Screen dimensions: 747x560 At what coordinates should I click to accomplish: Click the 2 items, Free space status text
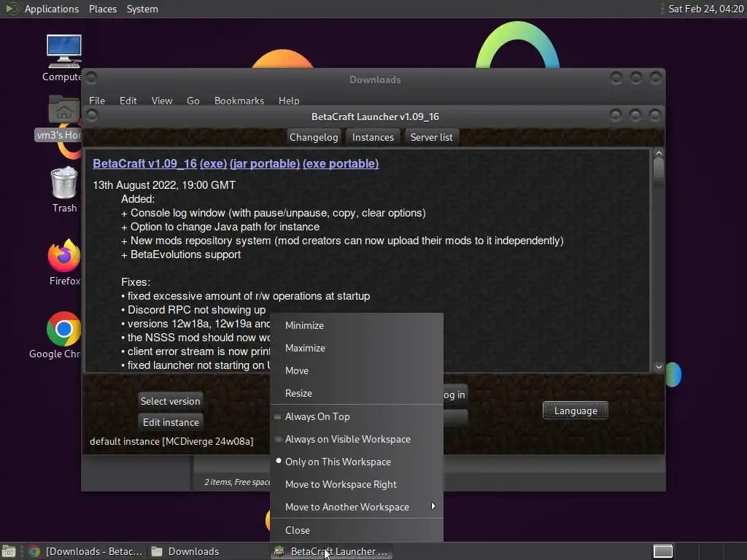tap(237, 482)
